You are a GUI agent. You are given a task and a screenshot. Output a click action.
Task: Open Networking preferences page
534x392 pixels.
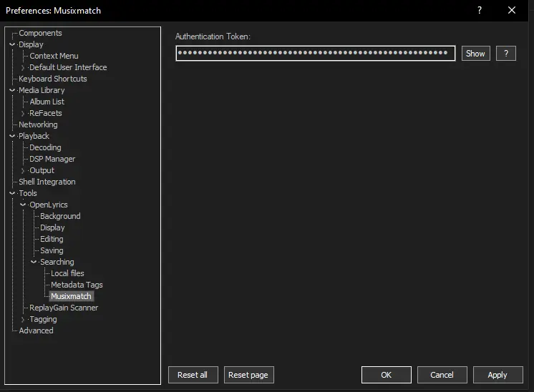38,124
